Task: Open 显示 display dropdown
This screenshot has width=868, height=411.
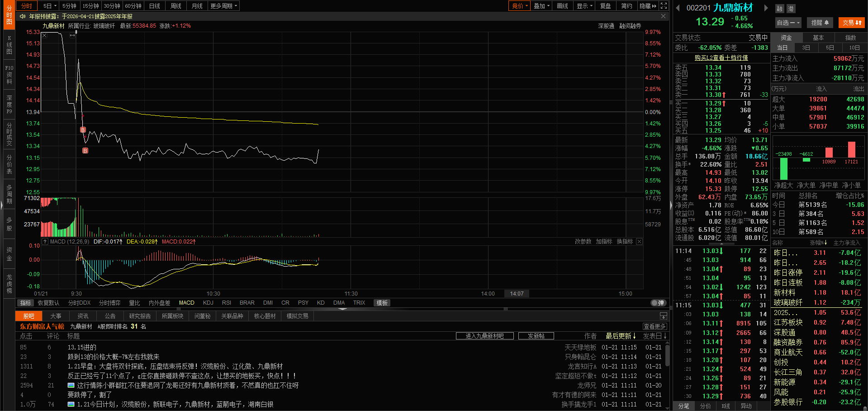Action: (584, 6)
